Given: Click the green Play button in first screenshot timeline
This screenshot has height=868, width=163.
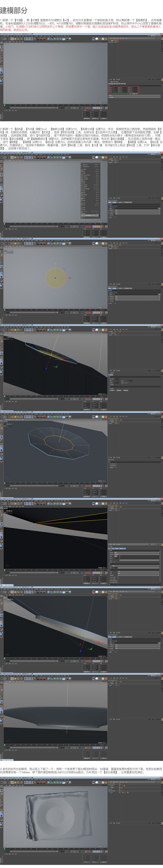Looking at the screenshot, I should [x=74, y=108].
